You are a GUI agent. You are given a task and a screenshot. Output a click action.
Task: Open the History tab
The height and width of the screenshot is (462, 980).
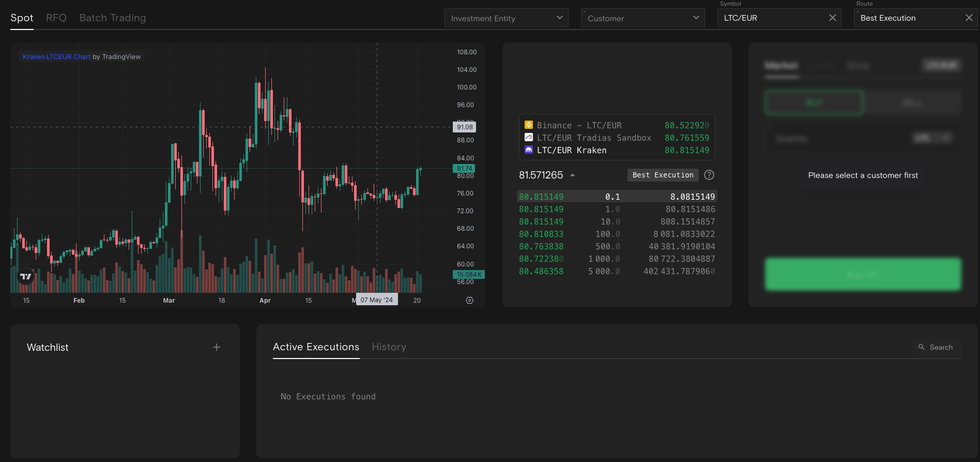[x=389, y=347]
